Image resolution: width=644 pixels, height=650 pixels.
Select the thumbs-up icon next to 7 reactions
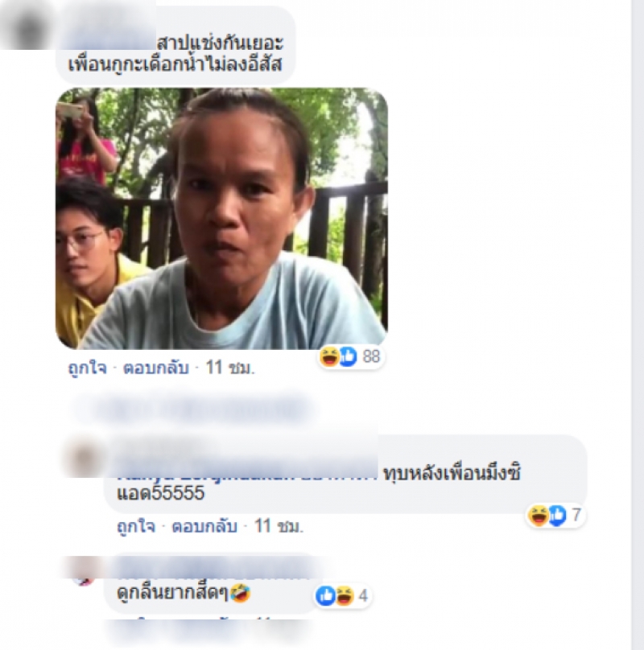click(x=557, y=516)
